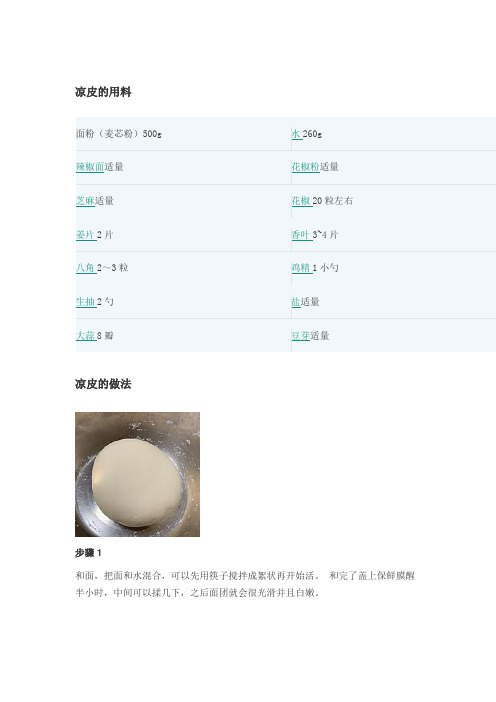496x702 pixels.
Task: Click the 凉皮的做法 heading
Action: click(x=103, y=384)
